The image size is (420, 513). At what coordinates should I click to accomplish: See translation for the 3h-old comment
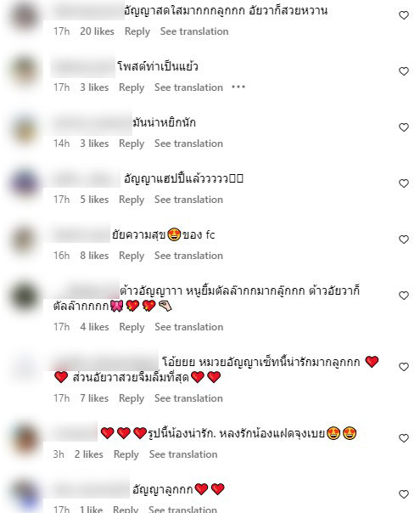(183, 454)
